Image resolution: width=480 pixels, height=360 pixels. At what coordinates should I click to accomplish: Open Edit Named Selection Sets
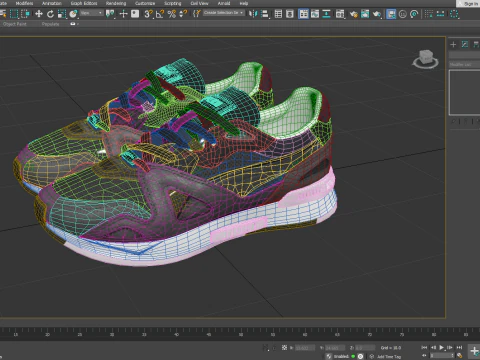tap(197, 14)
